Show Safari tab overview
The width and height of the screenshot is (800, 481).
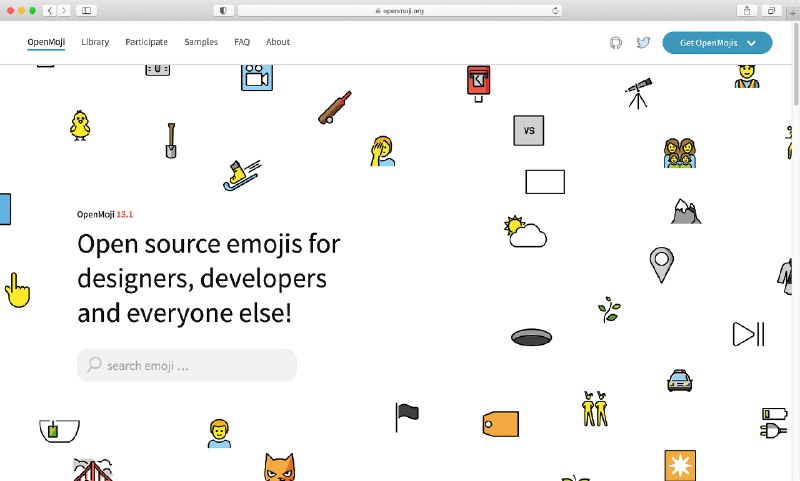click(771, 10)
